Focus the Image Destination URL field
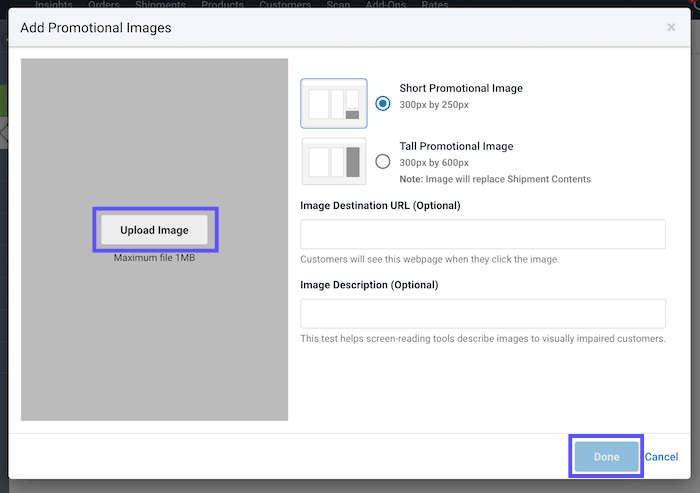700x493 pixels. click(483, 234)
